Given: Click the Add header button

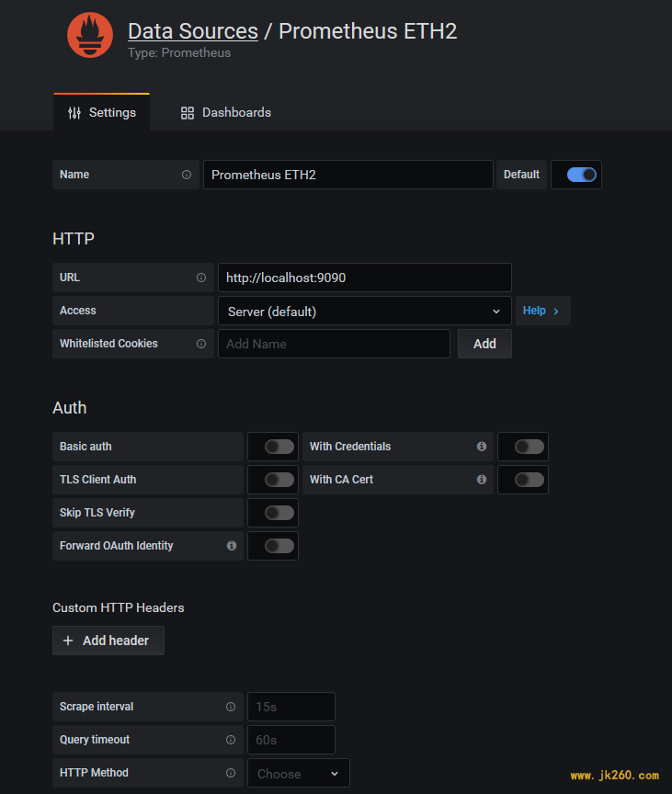Looking at the screenshot, I should pyautogui.click(x=108, y=641).
